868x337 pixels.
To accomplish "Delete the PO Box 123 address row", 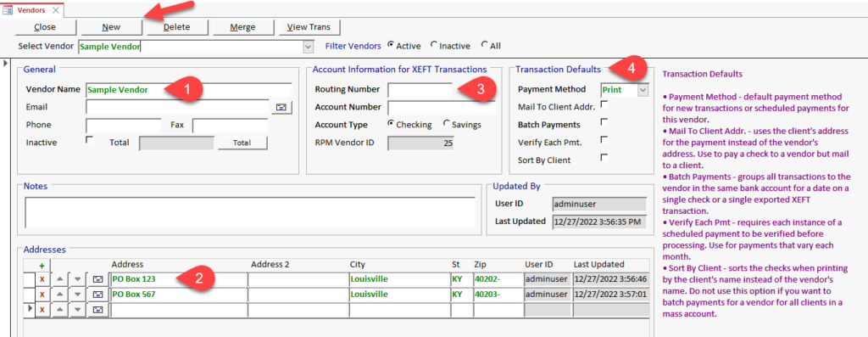I will click(42, 279).
